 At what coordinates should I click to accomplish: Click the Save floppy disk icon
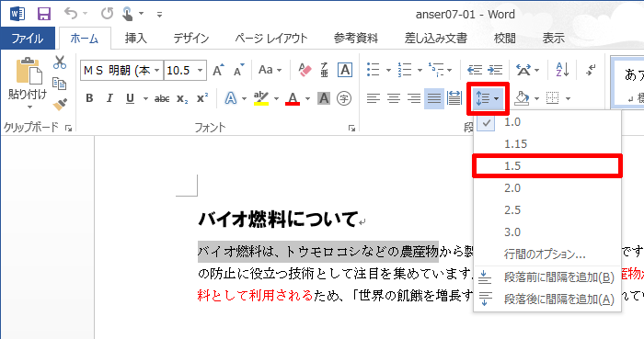pos(44,15)
